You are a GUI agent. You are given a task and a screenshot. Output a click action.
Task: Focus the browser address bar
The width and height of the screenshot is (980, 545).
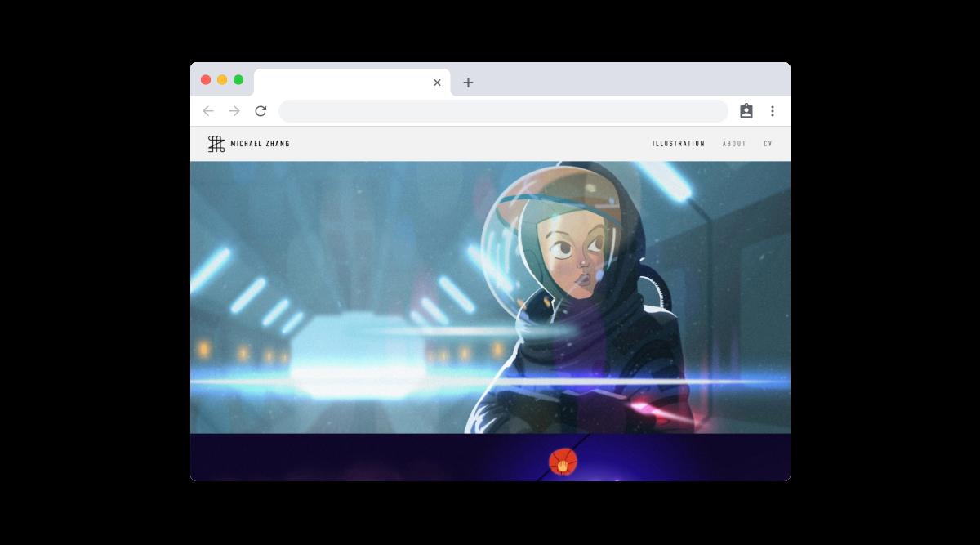(502, 111)
